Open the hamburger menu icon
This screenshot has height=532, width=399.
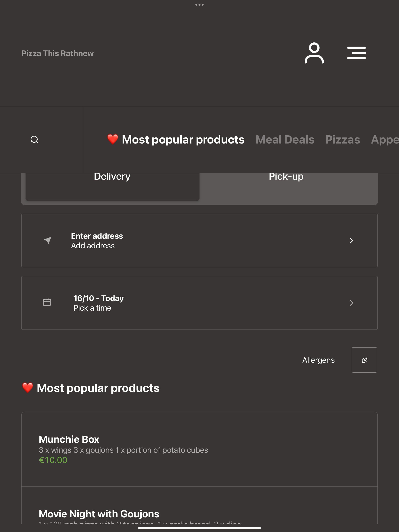pos(356,53)
